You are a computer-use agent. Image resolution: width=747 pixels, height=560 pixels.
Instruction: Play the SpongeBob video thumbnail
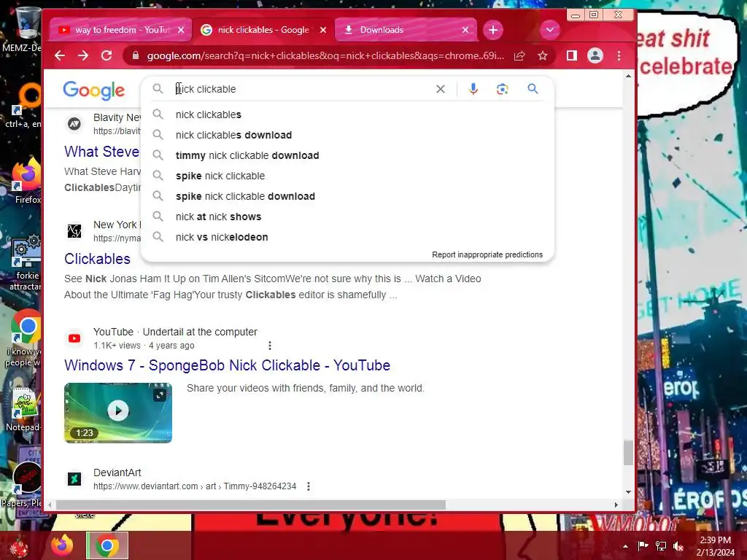click(x=118, y=413)
